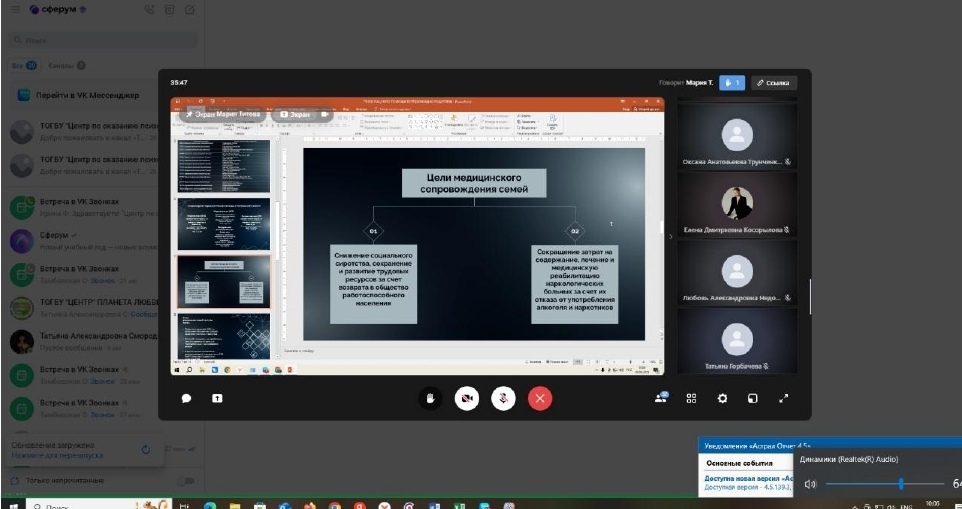This screenshot has width=962, height=509.
Task: Switch to grid layout view
Action: (691, 398)
